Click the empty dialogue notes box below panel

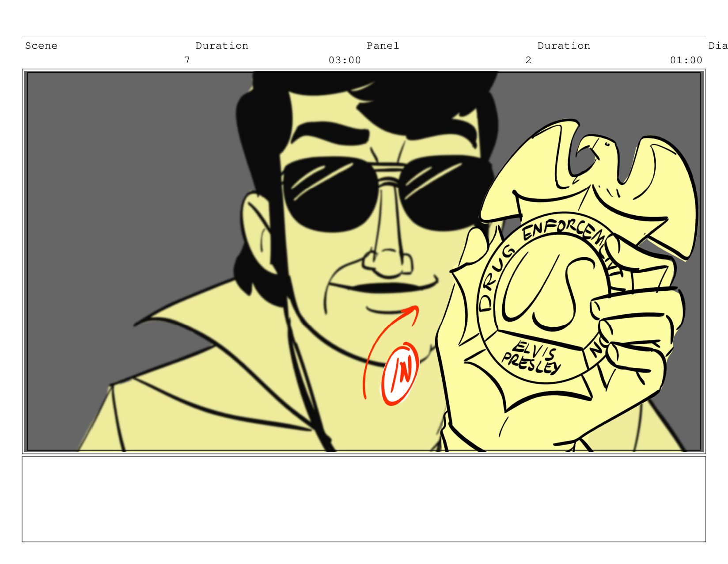364,499
